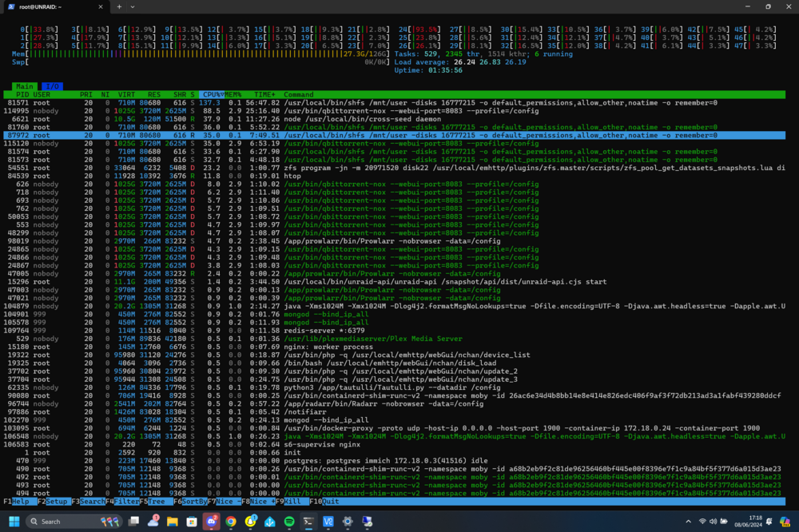Open the notification bell icon
The width and height of the screenshot is (799, 532).
click(769, 522)
